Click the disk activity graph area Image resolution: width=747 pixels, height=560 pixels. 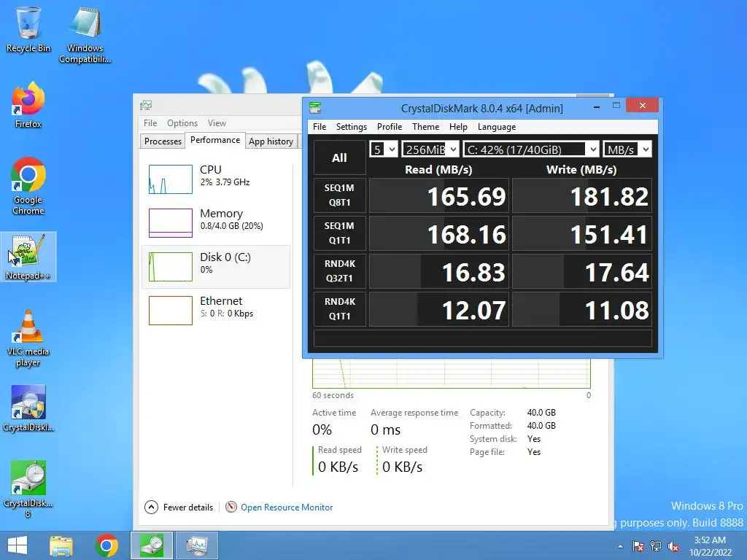451,373
